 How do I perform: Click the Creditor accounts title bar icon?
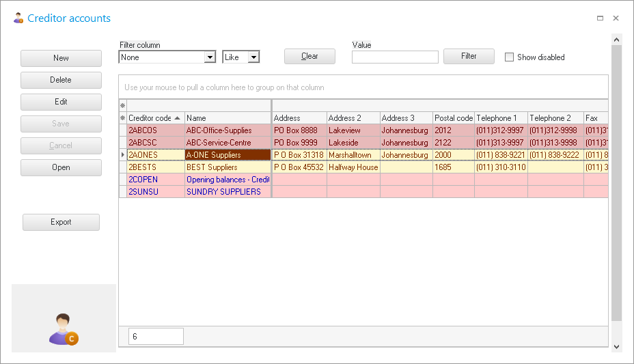click(x=18, y=18)
